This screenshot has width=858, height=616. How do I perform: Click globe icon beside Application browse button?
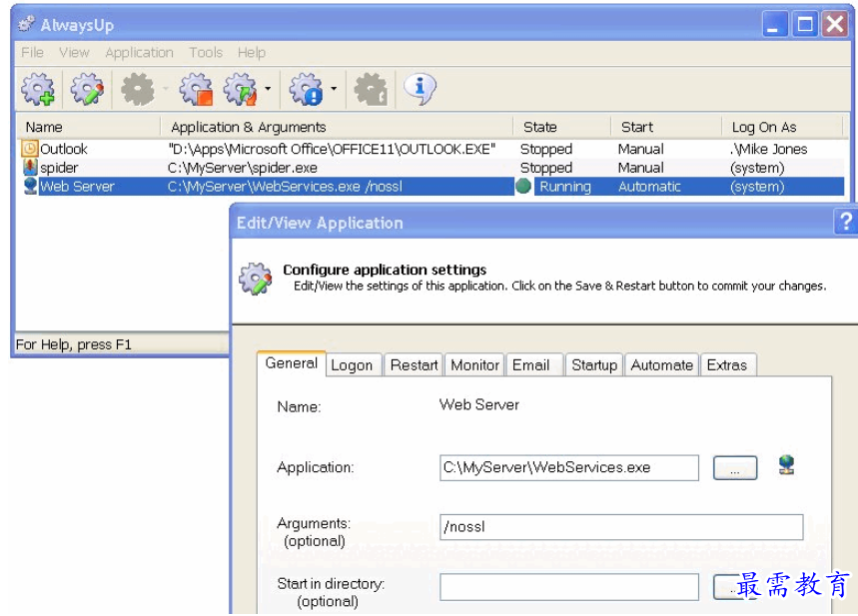point(786,465)
